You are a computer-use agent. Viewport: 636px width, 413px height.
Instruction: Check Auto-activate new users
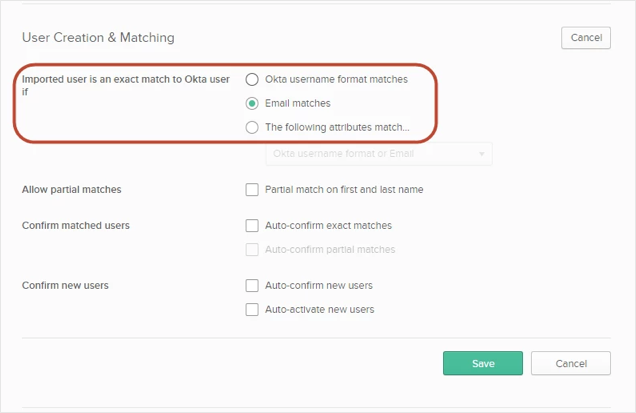point(252,309)
